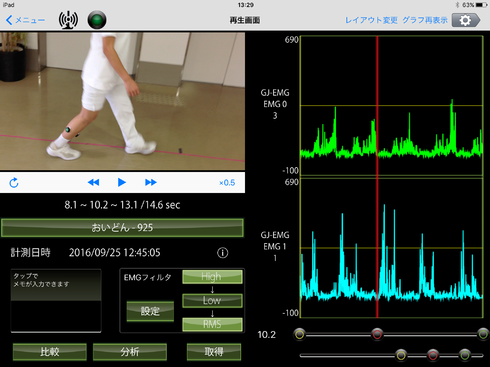Viewport: 490px width, 367px height.
Task: Tap the yellow handle on the lower slider
Action: click(x=401, y=355)
